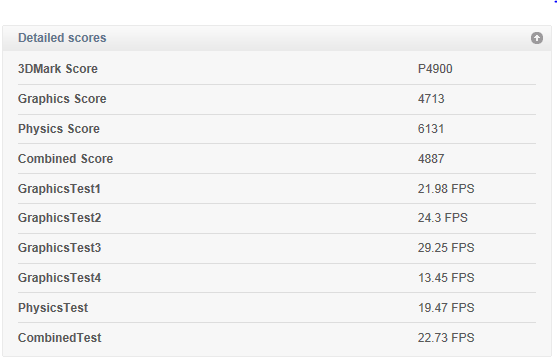Click the 4887 combined score value
This screenshot has width=557, height=360.
pos(431,159)
